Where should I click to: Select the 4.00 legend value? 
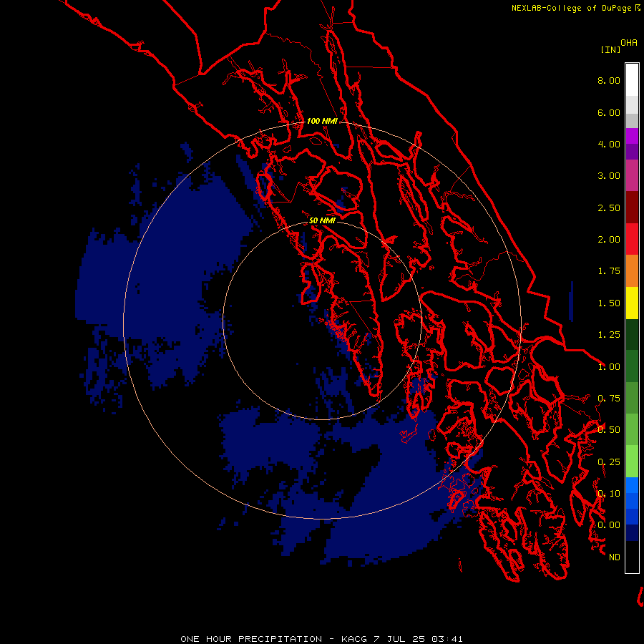tap(609, 144)
